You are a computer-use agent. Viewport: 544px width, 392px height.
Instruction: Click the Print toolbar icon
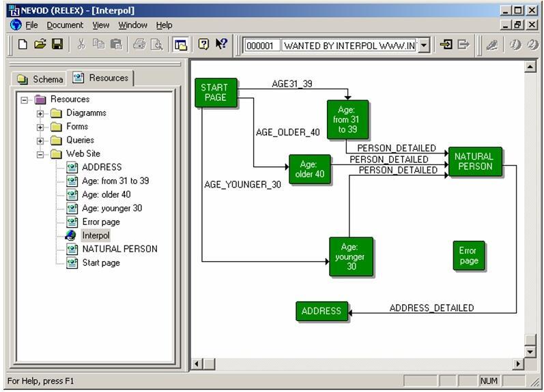pos(139,44)
